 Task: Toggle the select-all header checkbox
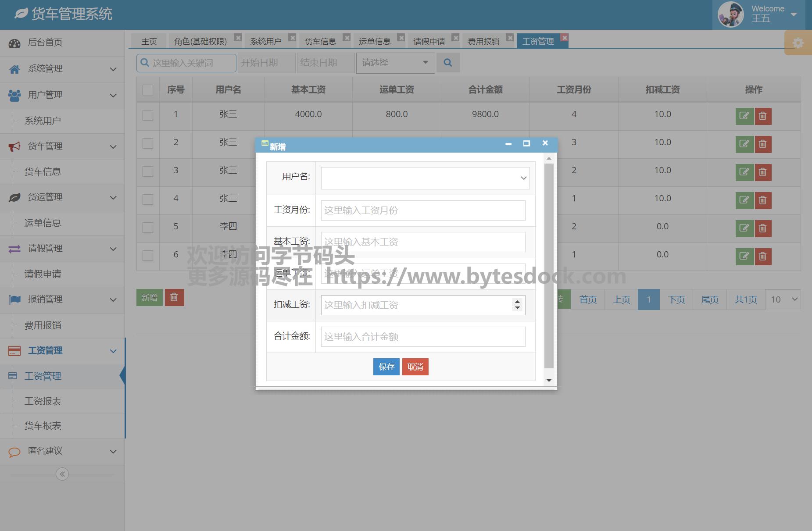[148, 90]
